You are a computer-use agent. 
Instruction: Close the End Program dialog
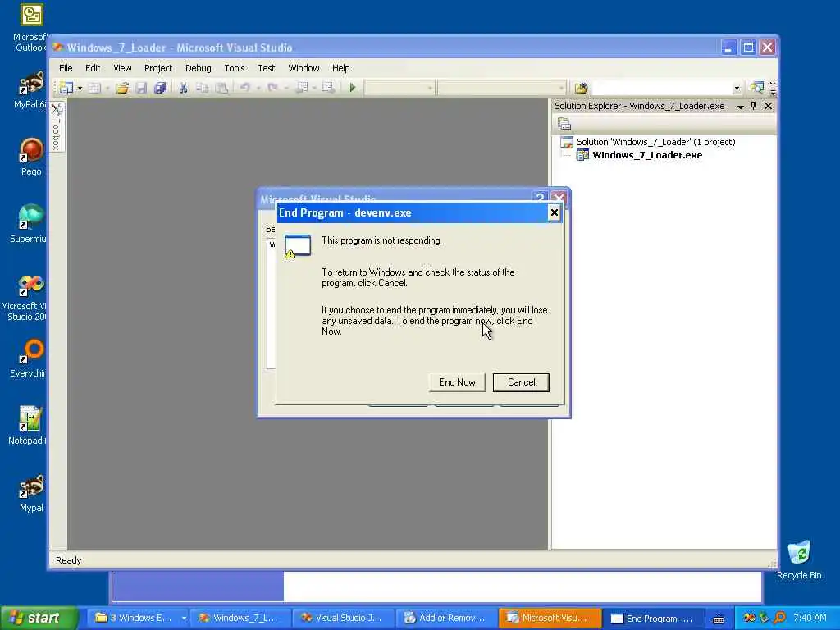[x=554, y=213]
